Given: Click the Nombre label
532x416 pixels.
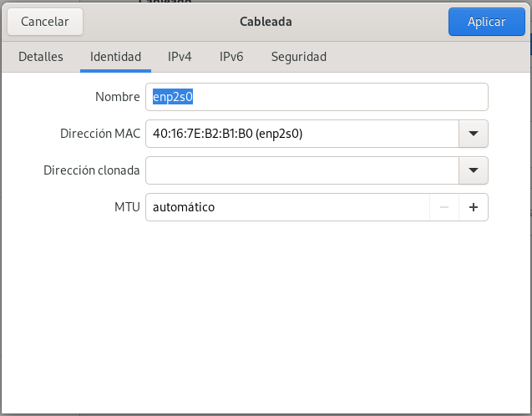Looking at the screenshot, I should pyautogui.click(x=118, y=97).
